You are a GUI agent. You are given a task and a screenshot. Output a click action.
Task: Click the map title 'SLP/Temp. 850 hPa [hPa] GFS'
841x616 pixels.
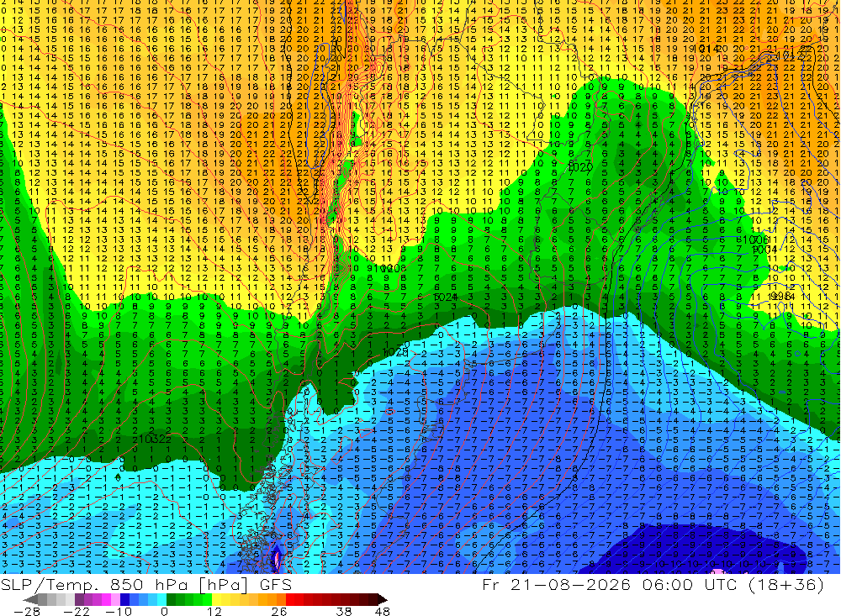[x=145, y=585]
